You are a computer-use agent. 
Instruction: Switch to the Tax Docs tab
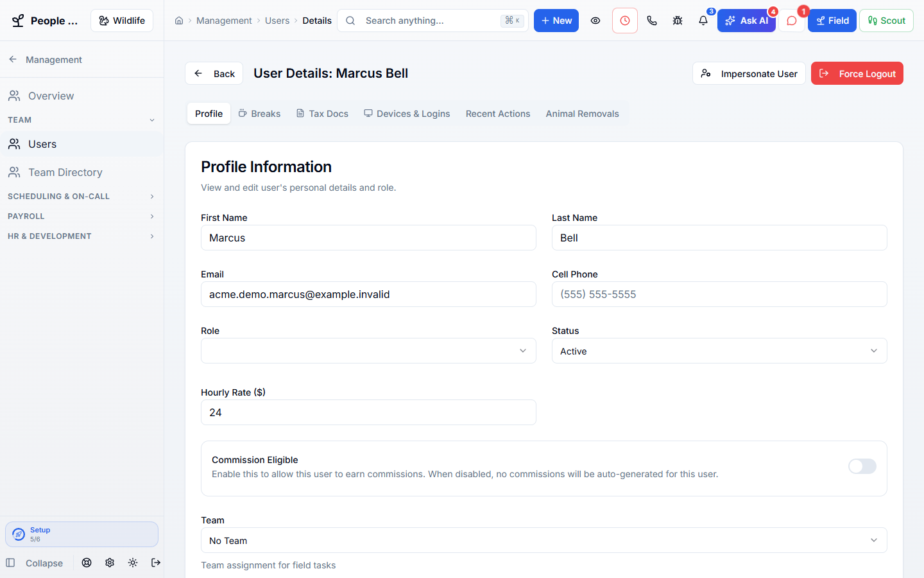click(x=322, y=114)
